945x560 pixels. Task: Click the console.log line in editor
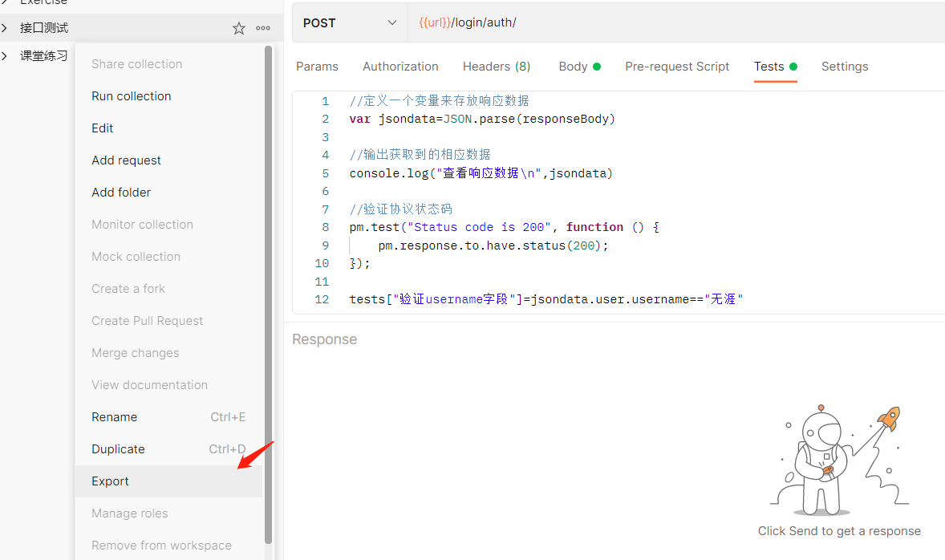coord(481,173)
